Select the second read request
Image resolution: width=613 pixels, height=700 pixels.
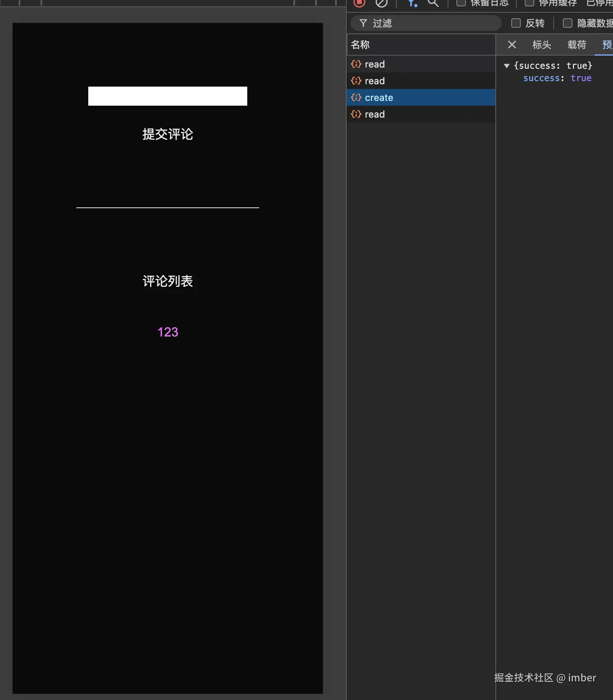[421, 81]
